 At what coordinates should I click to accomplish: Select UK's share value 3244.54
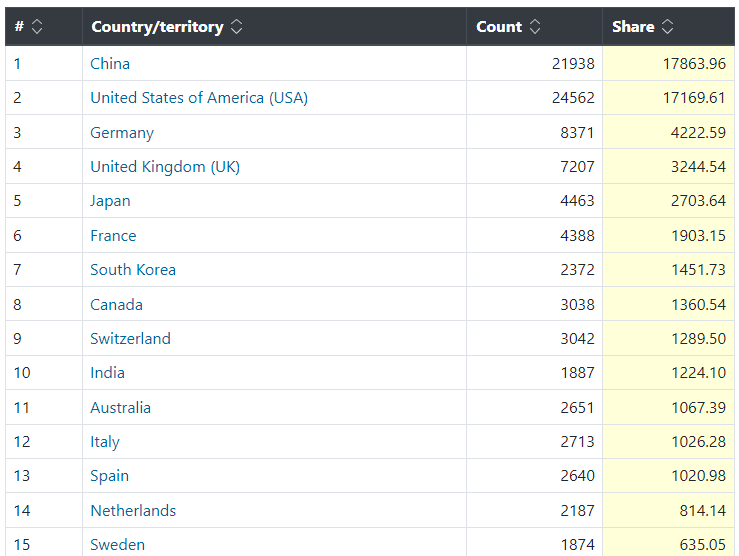pos(698,167)
